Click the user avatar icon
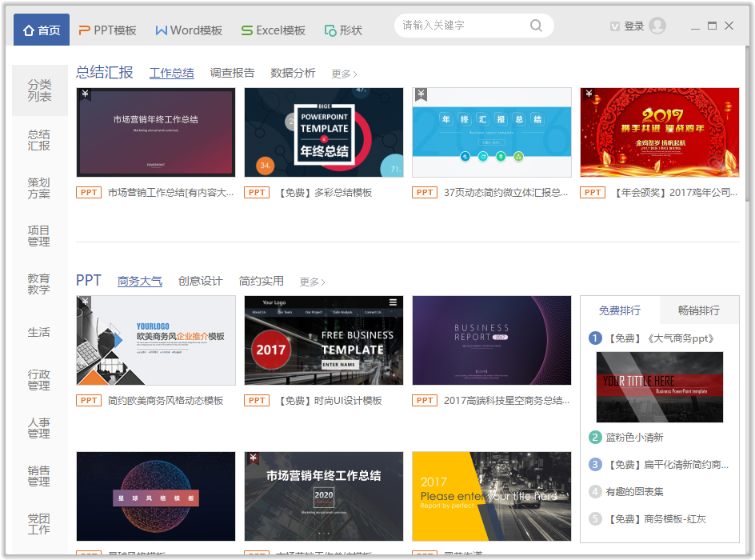The height and width of the screenshot is (560, 755). tap(657, 26)
